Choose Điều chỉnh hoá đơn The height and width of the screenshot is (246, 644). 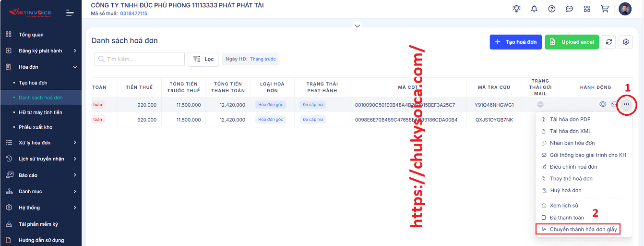click(584, 167)
